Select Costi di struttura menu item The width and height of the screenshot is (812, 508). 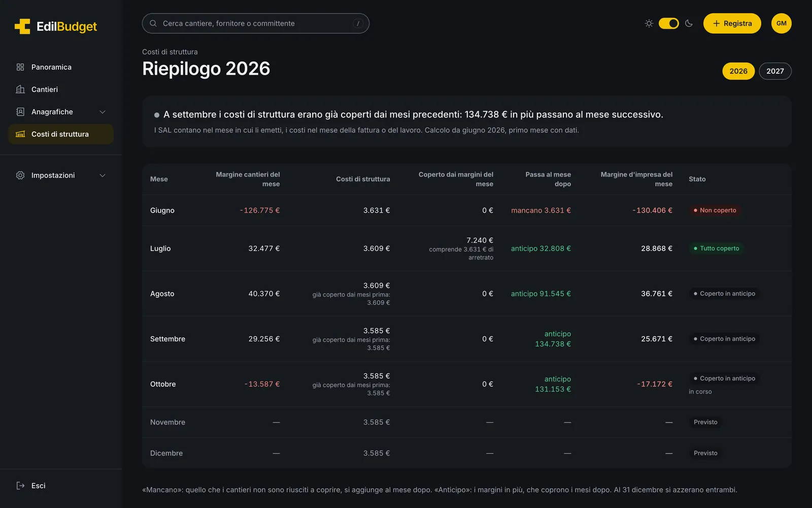pos(61,134)
